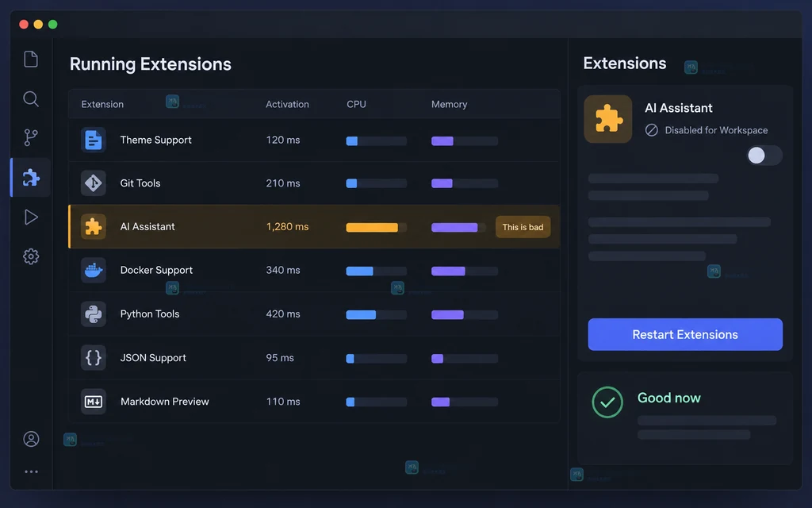Select the "JSON Support" name
812x508 pixels.
pyautogui.click(x=153, y=358)
